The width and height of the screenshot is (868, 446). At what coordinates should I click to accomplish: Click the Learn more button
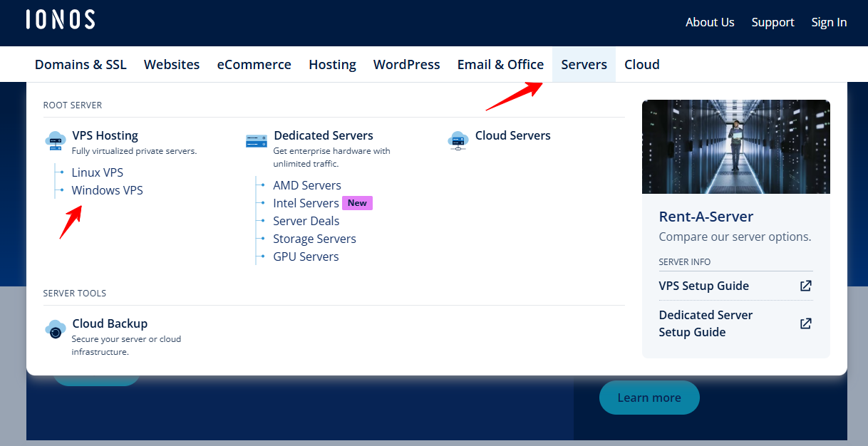649,398
